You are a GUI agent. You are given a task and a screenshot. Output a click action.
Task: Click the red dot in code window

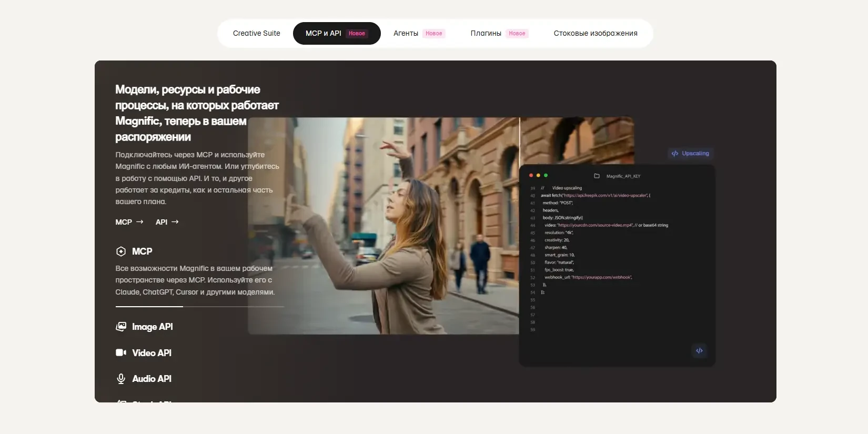tap(531, 175)
